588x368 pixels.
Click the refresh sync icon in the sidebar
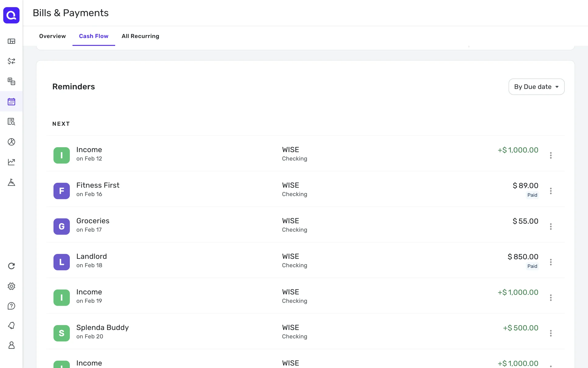click(x=11, y=266)
